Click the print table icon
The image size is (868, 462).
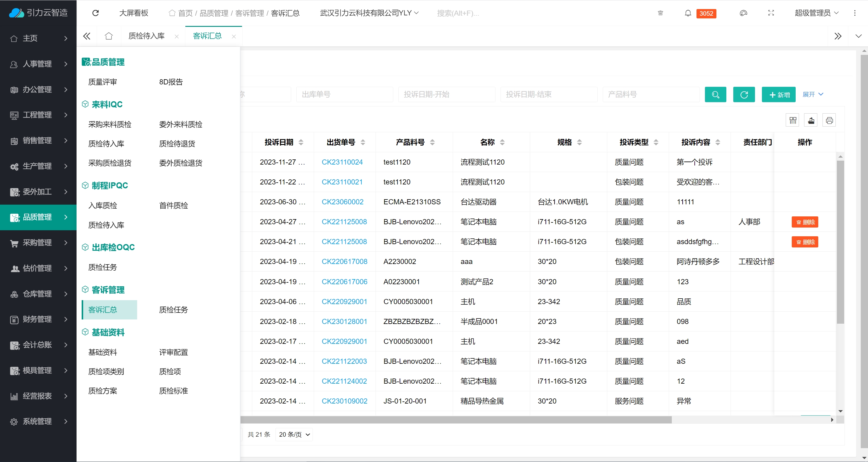click(829, 120)
